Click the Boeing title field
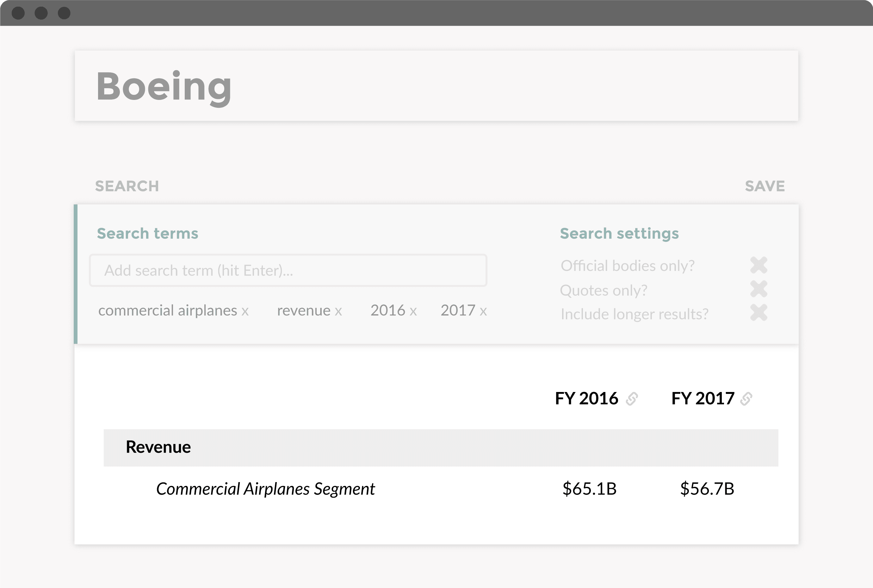The image size is (873, 588). click(436, 86)
